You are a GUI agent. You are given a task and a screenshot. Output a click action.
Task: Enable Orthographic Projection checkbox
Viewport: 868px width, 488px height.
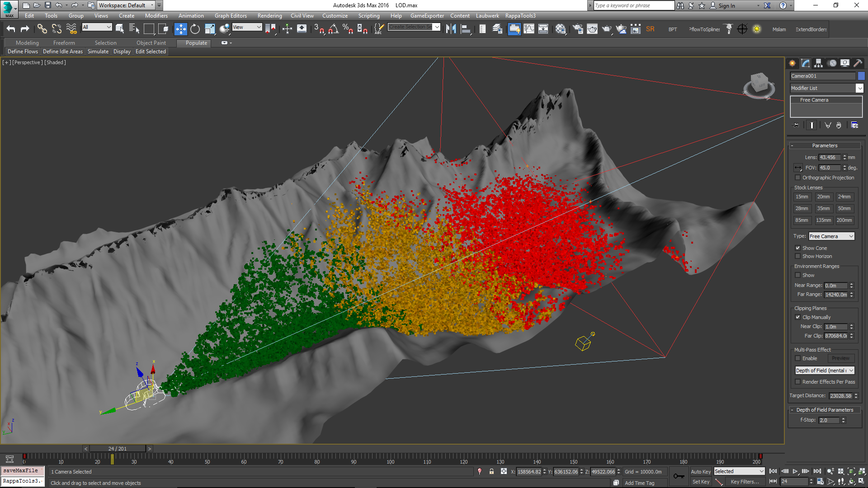tap(798, 178)
